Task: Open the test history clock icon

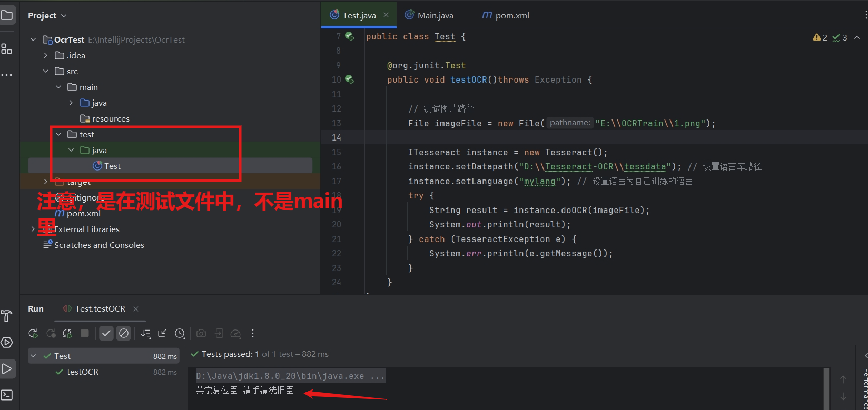Action: pos(180,333)
